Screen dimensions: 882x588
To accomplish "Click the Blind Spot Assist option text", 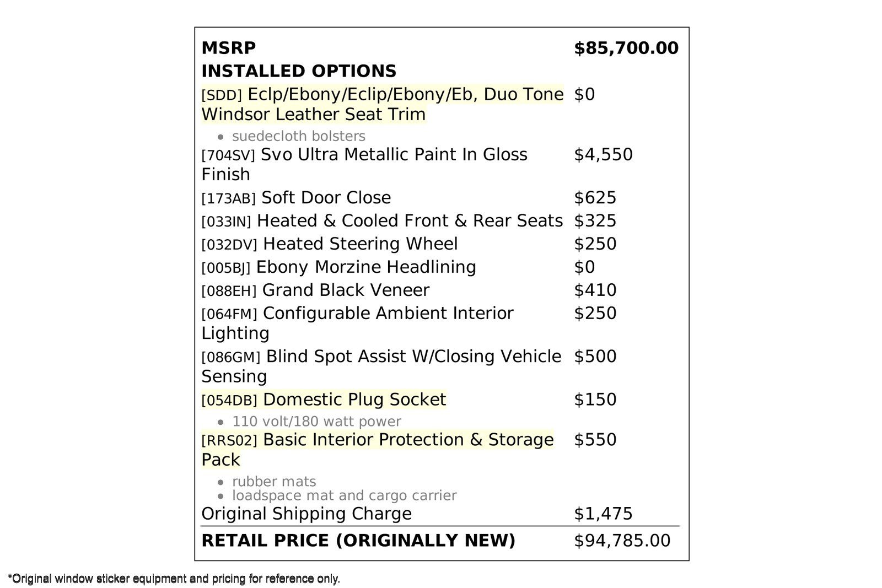I will (x=380, y=357).
